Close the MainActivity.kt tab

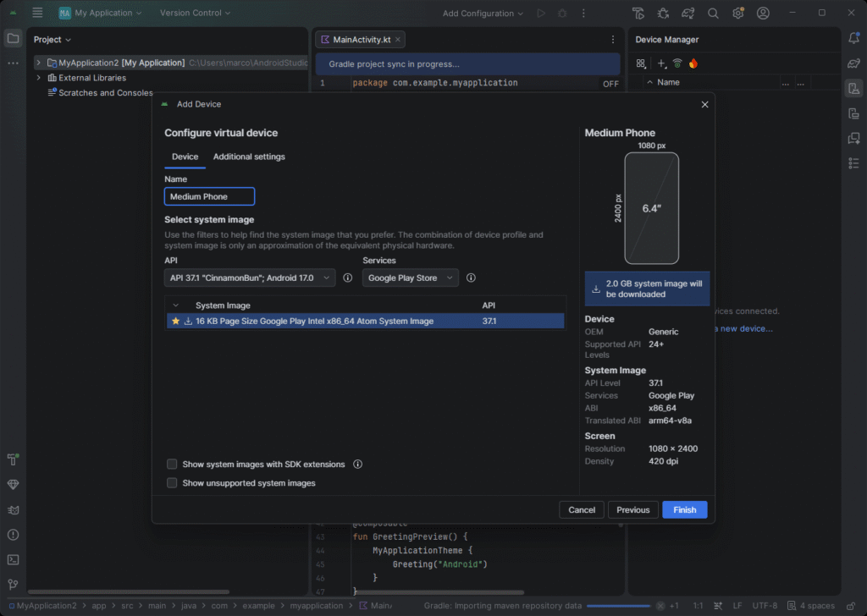(x=398, y=40)
